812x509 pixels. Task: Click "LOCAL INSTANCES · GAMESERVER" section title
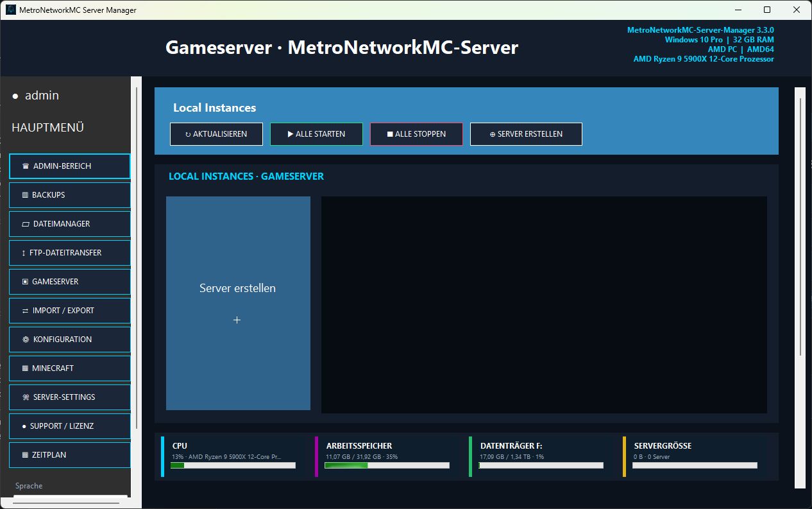click(246, 176)
